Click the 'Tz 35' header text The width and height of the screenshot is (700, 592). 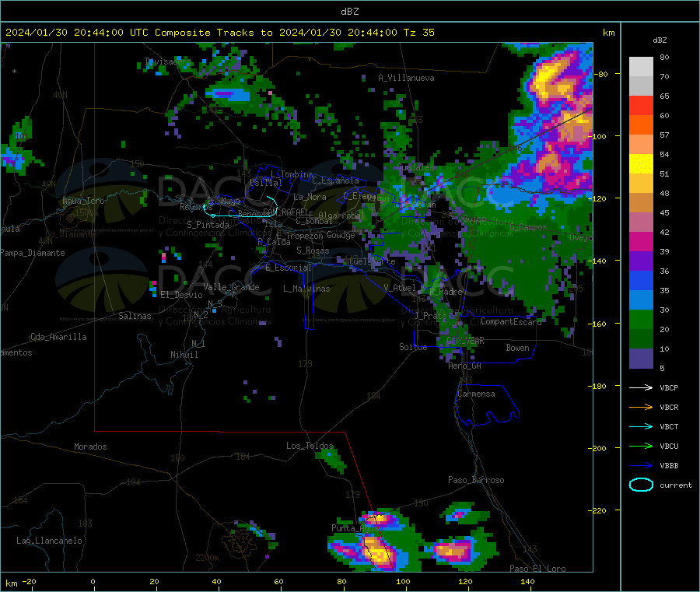tap(418, 33)
